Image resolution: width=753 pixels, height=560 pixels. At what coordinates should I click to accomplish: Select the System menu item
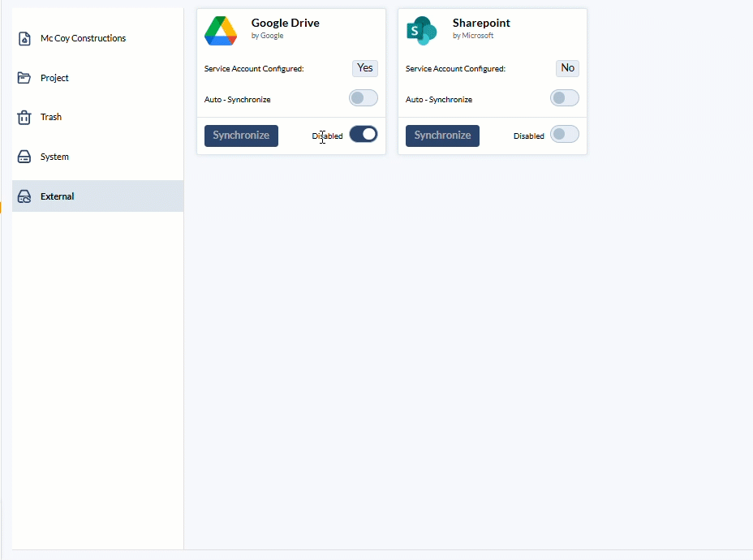98,157
